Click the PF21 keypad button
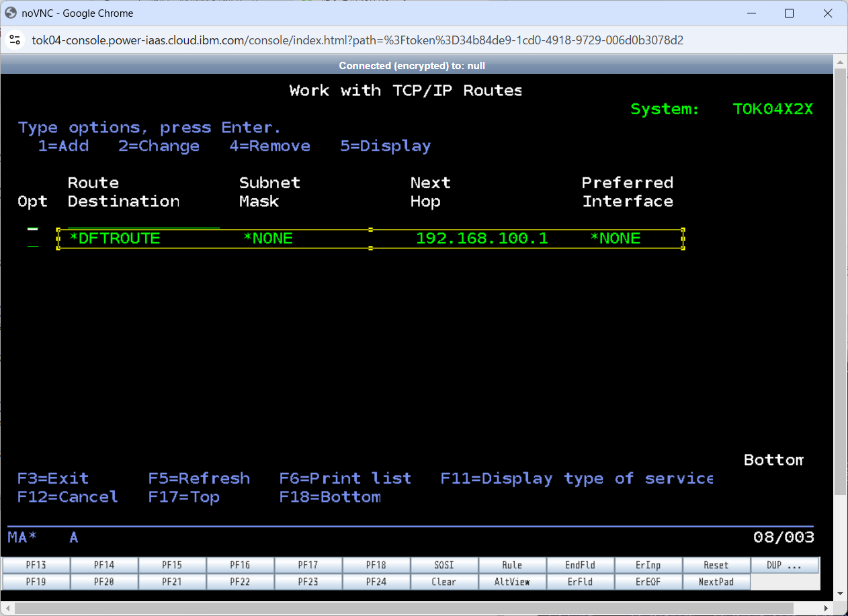 (172, 582)
